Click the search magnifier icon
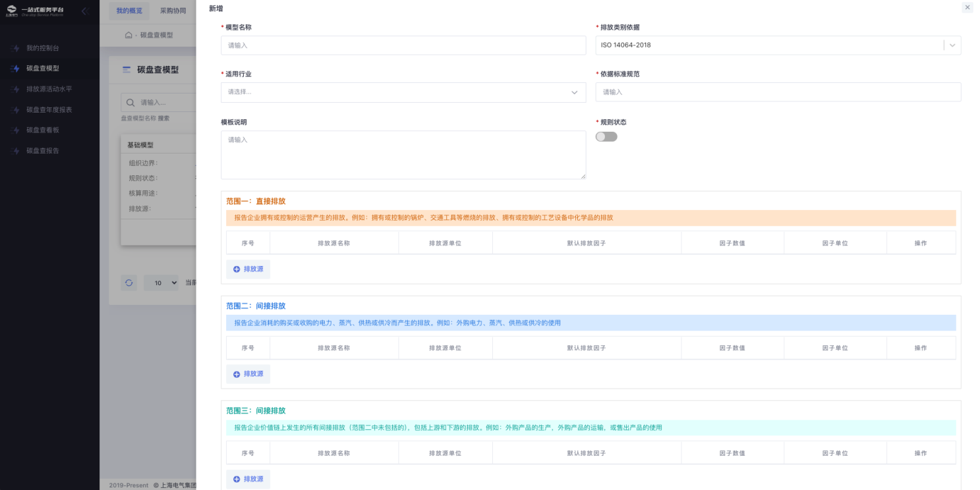The width and height of the screenshot is (980, 490). point(130,102)
